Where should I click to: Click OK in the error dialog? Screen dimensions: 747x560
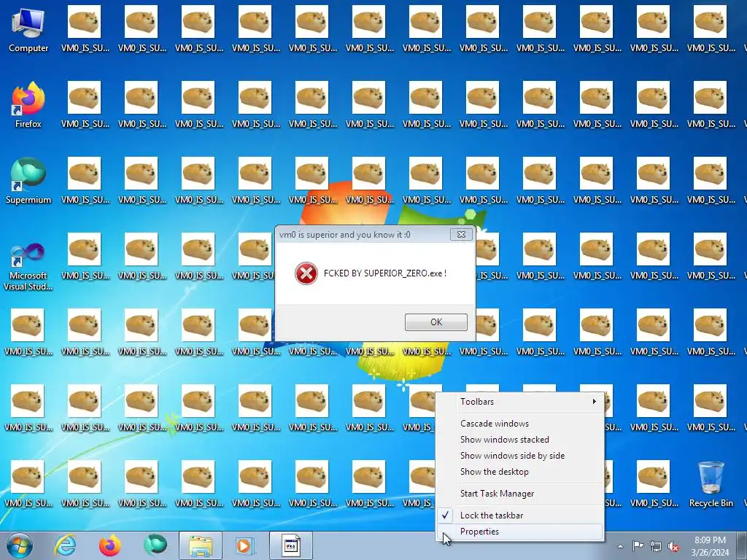(436, 322)
